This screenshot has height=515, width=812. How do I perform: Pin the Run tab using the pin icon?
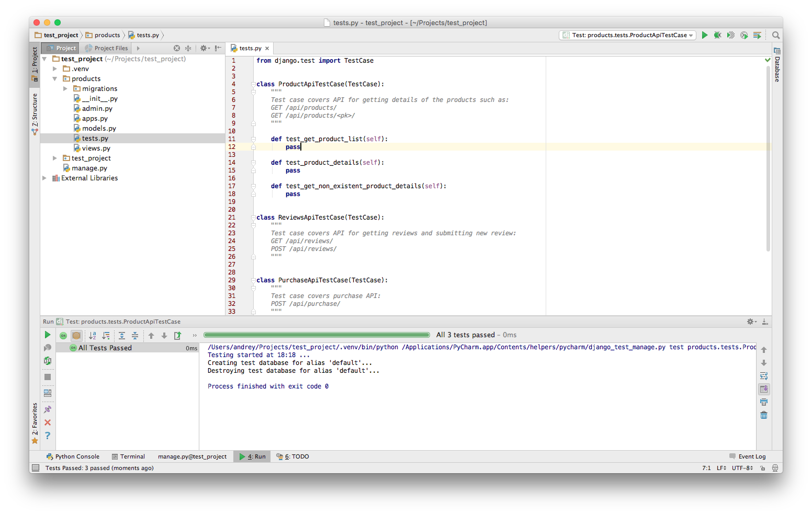[x=47, y=409]
